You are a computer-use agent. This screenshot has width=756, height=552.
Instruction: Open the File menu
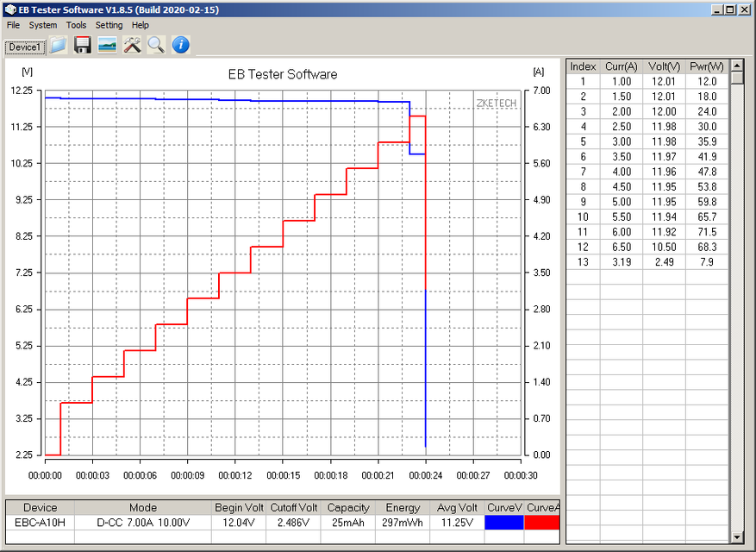13,25
